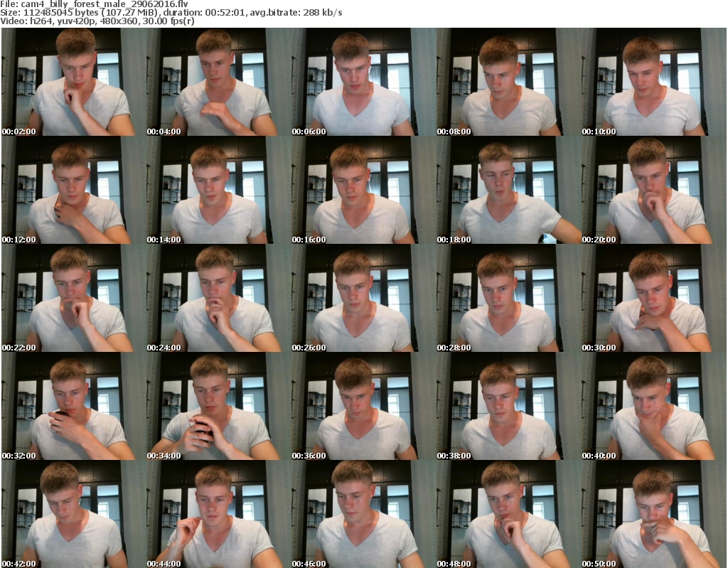Open the frame stamped 00:12:00
The height and width of the screenshot is (568, 728).
pyautogui.click(x=73, y=190)
